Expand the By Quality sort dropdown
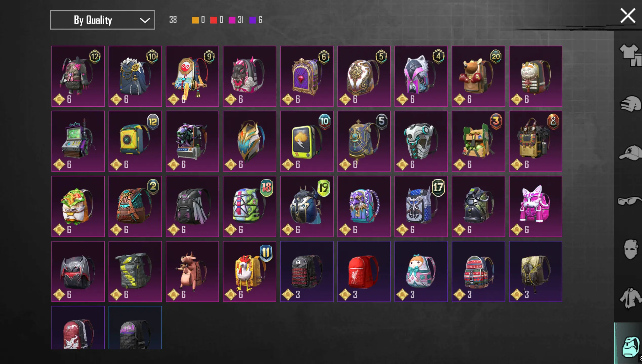The height and width of the screenshot is (364, 642). (x=102, y=20)
